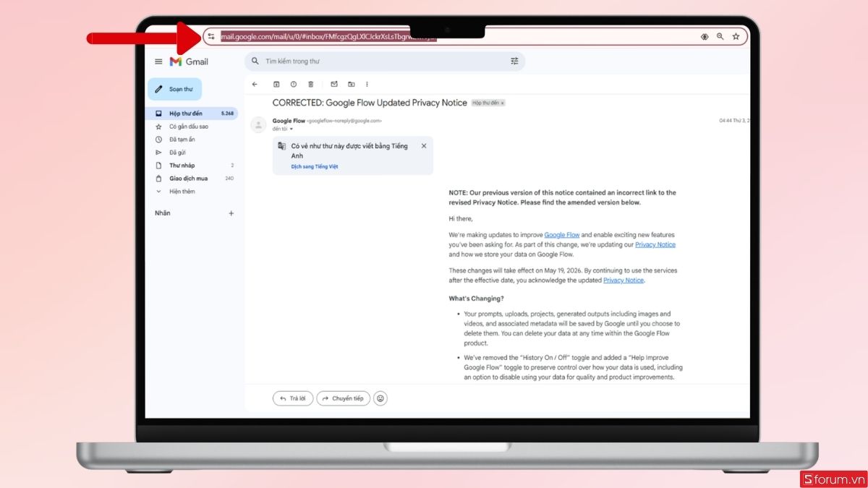Expand recipient details next to đến tôi
Screen dimensions: 868x488
292,129
